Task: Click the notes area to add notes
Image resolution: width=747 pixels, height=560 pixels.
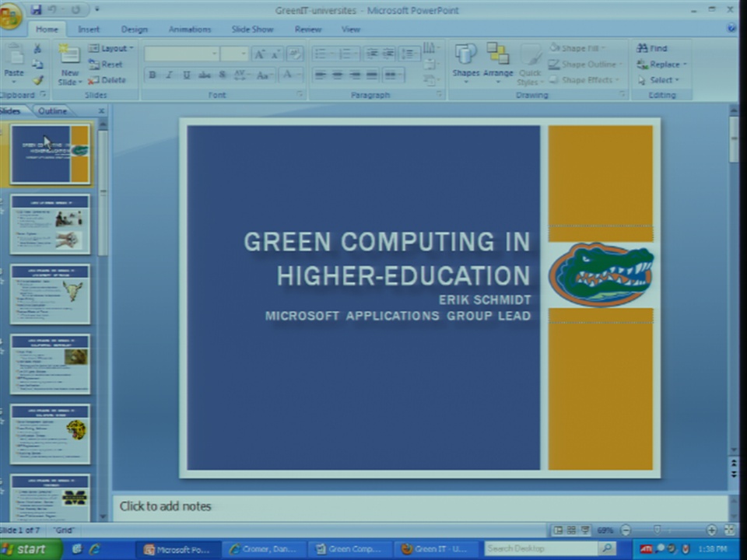Action: click(x=419, y=506)
